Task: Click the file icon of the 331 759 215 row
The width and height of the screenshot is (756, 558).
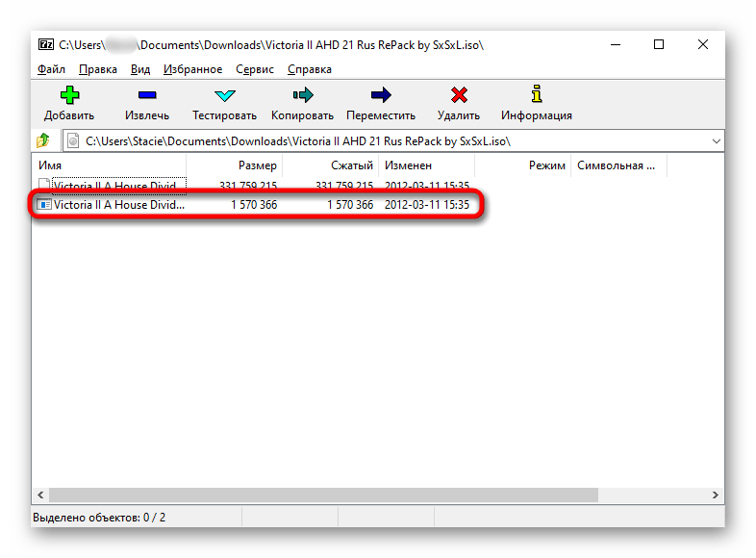Action: click(x=44, y=183)
